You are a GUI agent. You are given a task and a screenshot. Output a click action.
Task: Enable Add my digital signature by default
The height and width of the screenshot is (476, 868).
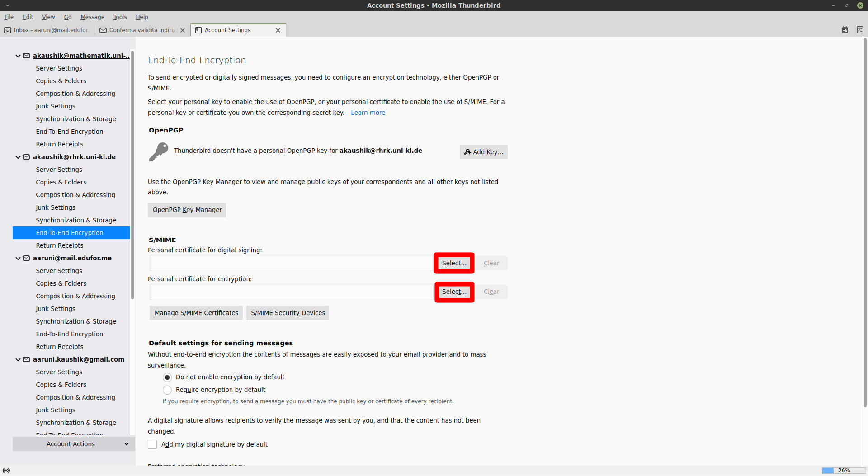(x=152, y=445)
